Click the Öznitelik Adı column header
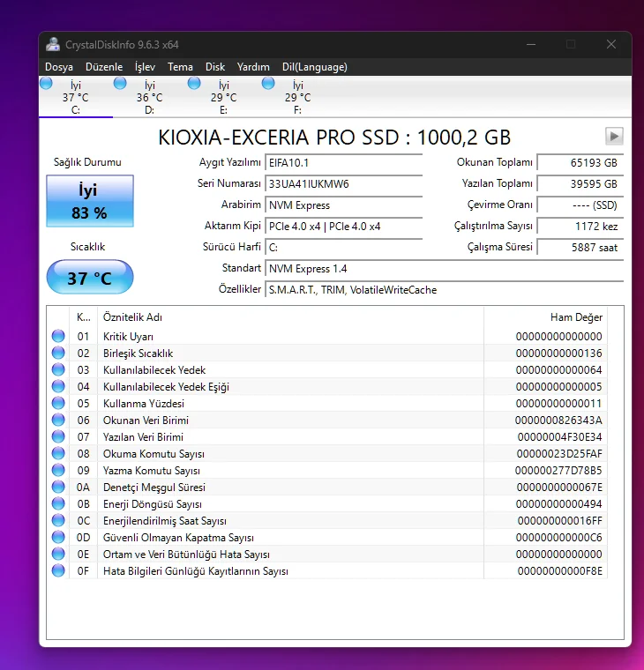 tap(291, 317)
